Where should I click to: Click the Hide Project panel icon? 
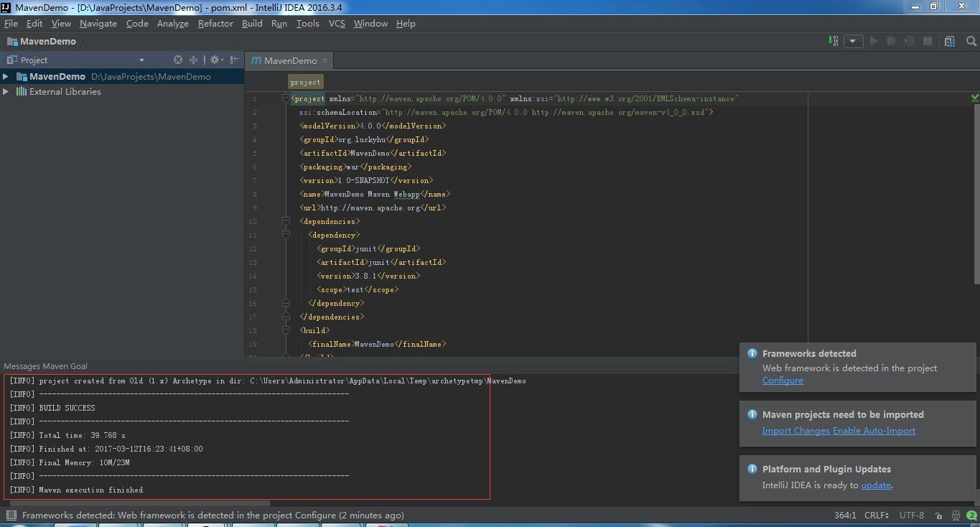coord(234,60)
